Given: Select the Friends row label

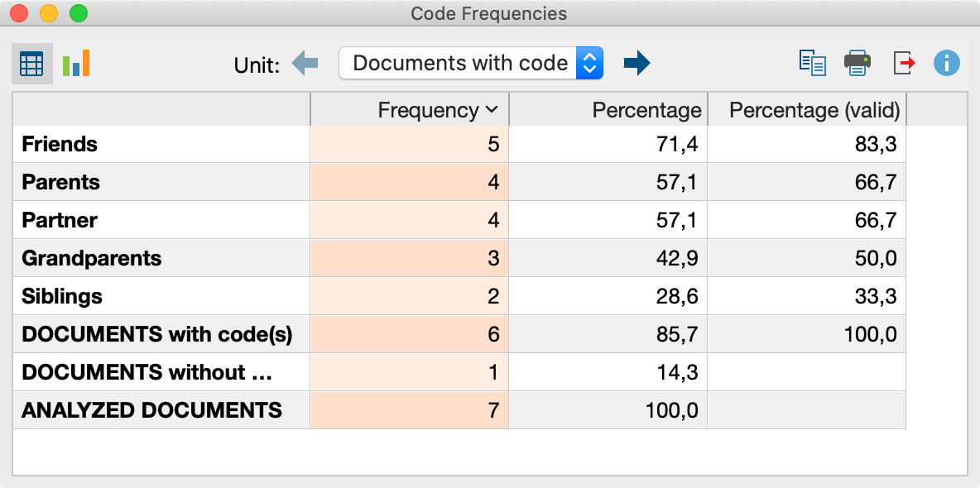Looking at the screenshot, I should click(x=60, y=145).
